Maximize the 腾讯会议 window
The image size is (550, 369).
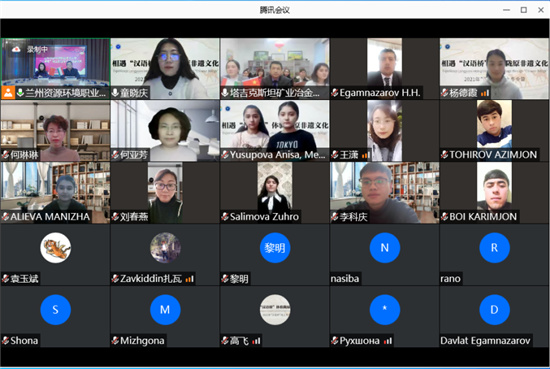(x=524, y=10)
